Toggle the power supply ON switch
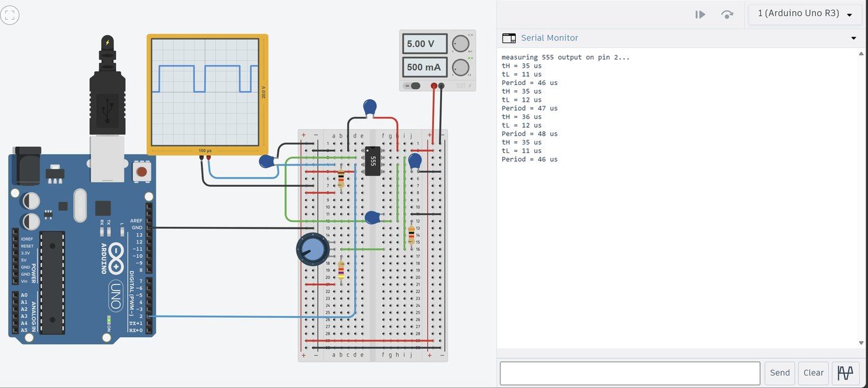This screenshot has height=388, width=868. (412, 86)
